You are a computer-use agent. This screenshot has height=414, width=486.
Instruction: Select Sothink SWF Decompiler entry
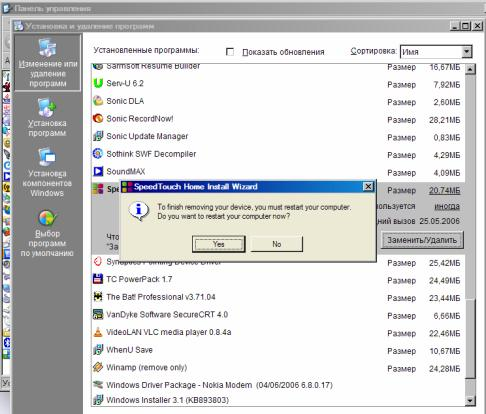[278, 154]
